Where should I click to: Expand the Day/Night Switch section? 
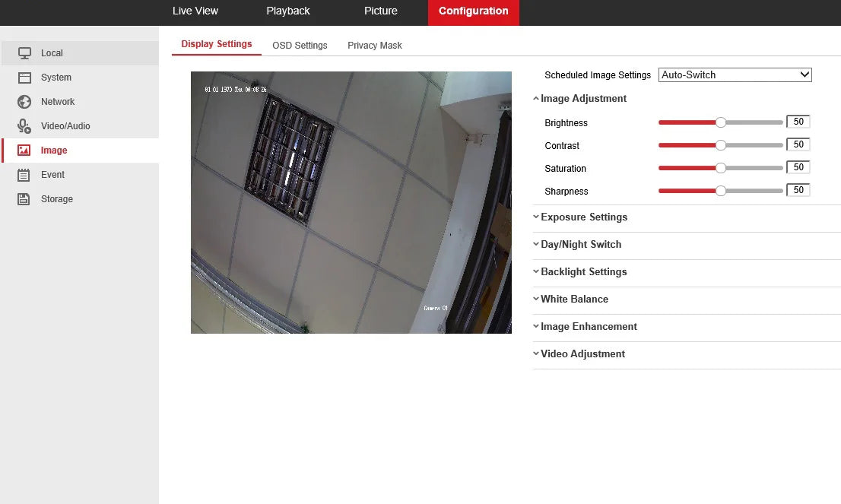tap(581, 244)
